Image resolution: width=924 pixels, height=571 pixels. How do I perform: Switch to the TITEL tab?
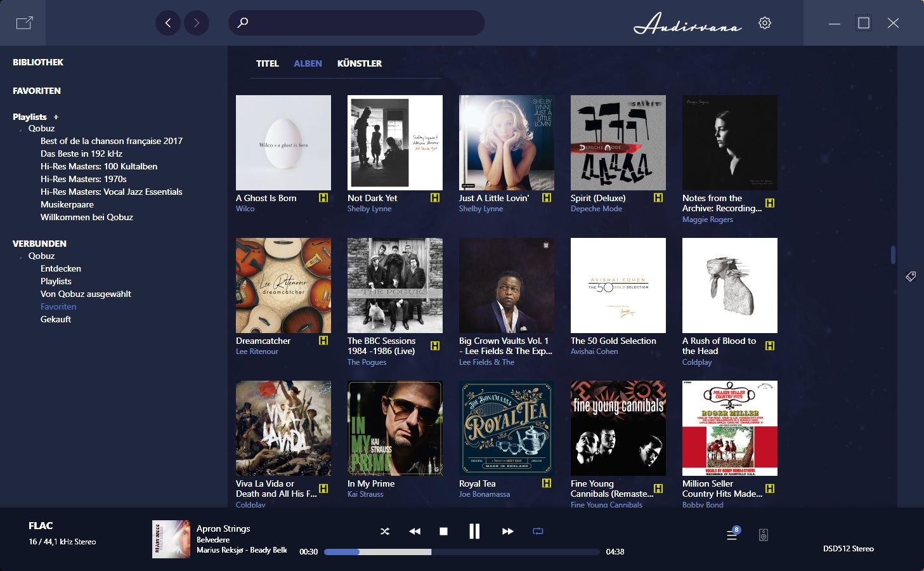pyautogui.click(x=268, y=63)
